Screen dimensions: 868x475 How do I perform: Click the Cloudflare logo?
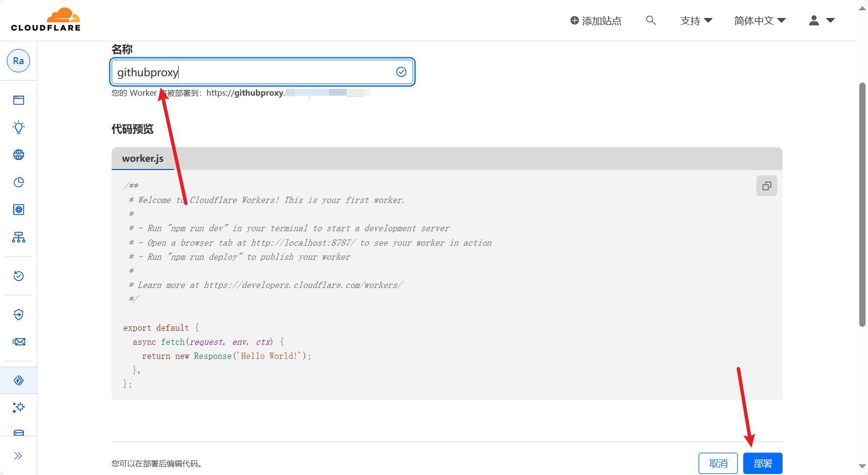(x=46, y=20)
